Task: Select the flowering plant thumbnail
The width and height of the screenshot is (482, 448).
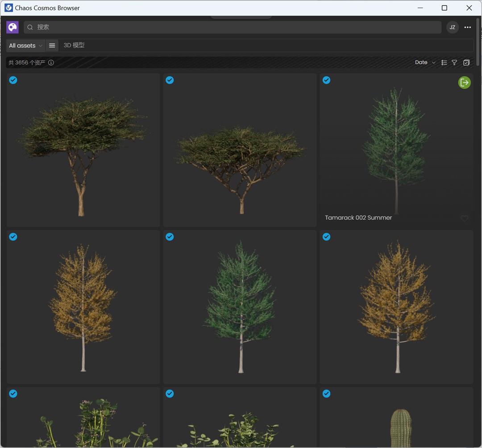Action: pos(83,417)
